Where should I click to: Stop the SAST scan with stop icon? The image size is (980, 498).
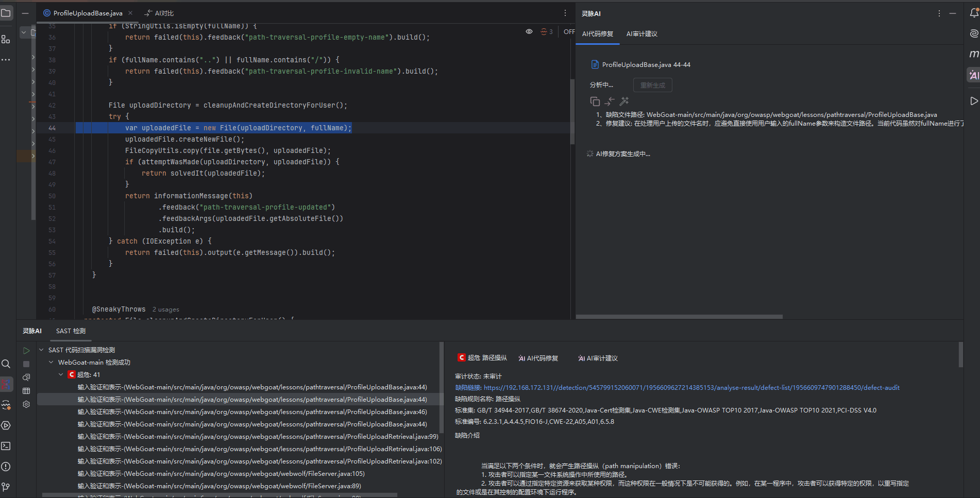[x=26, y=364]
